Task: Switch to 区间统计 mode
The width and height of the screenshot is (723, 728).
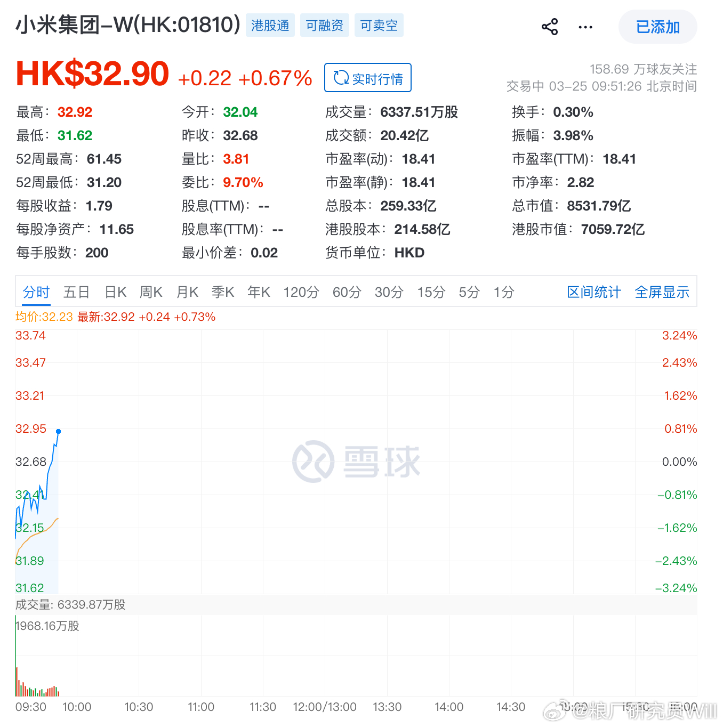Action: 593,292
